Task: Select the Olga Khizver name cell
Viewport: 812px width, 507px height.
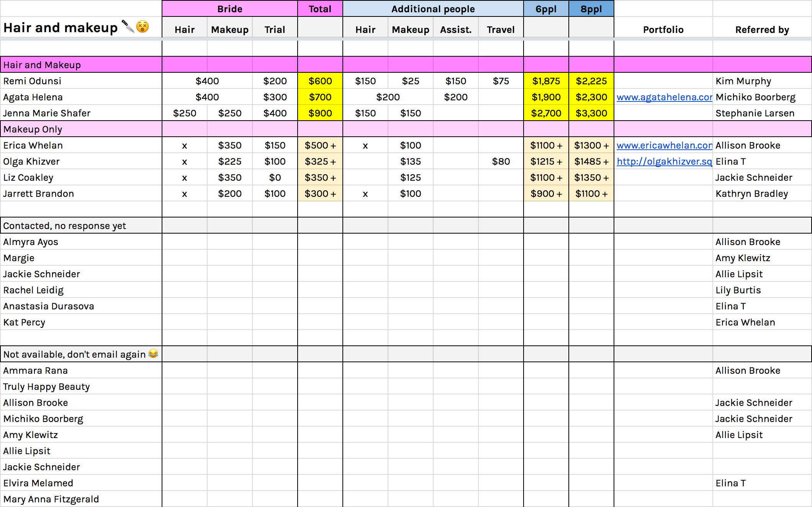Action: (81, 162)
